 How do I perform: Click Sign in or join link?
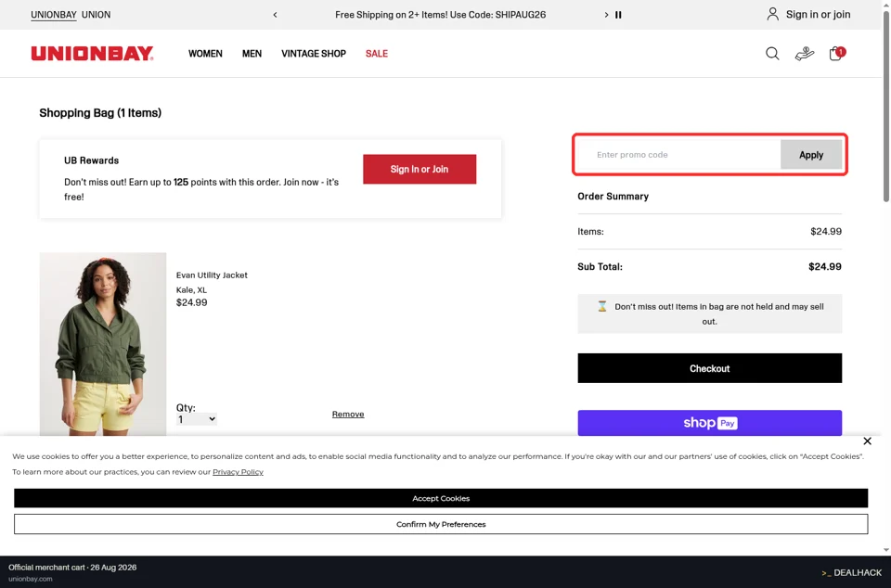point(818,14)
